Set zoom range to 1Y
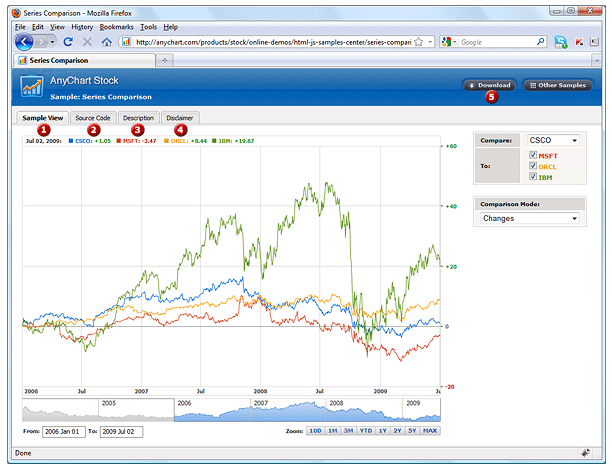 pos(384,431)
